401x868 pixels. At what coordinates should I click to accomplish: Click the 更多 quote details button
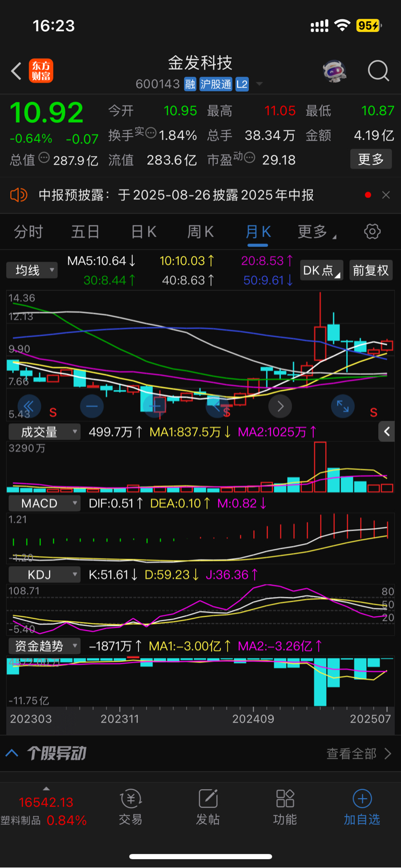tap(371, 159)
